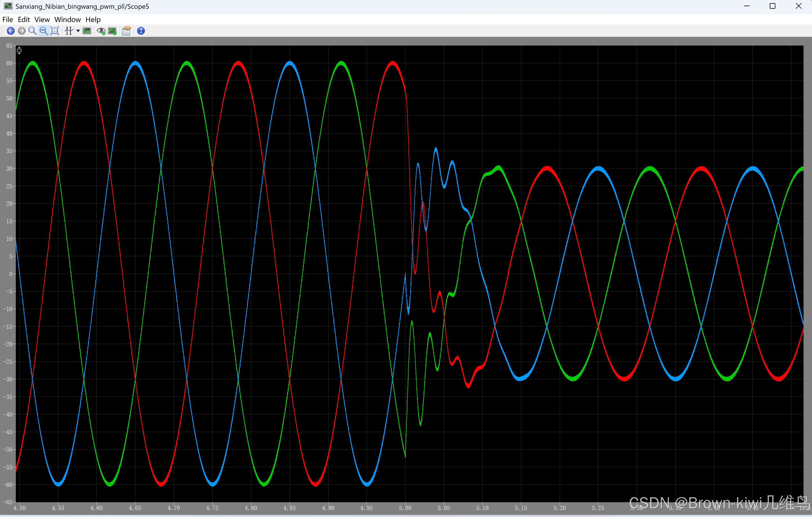Click the eye icon to save view
This screenshot has width=812, height=517.
101,31
